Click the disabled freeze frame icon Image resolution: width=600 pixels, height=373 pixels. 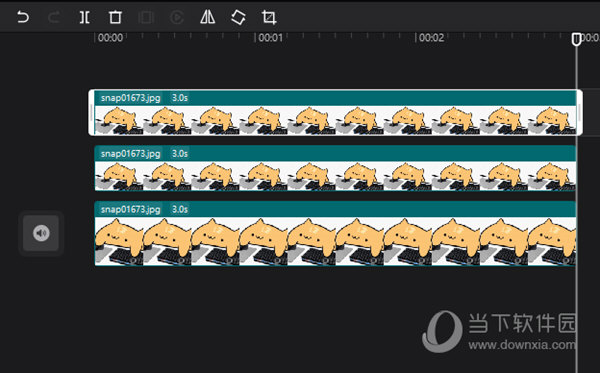click(x=146, y=17)
